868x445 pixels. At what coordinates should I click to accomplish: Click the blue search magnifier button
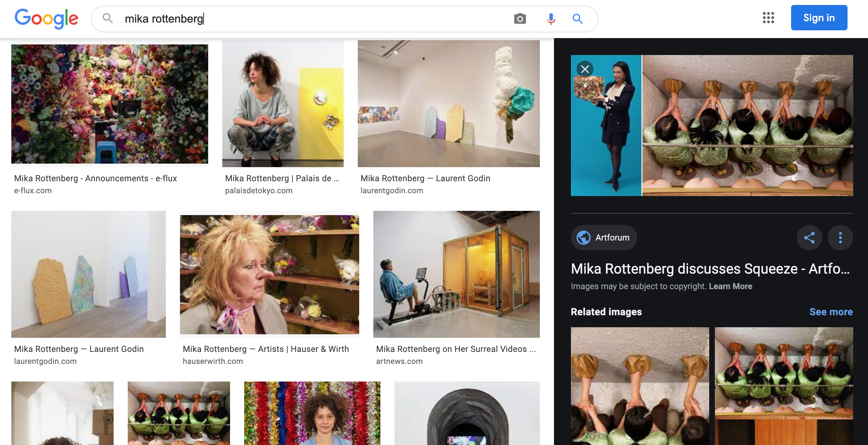(577, 19)
